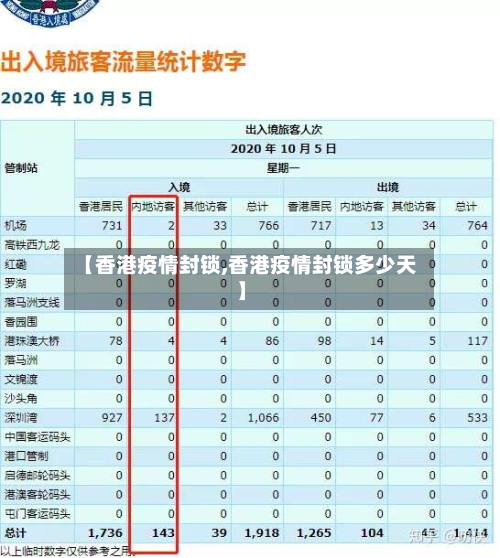Click 总计 header under 出境
Image resolution: width=500 pixels, height=558 pixels.
pos(466,206)
